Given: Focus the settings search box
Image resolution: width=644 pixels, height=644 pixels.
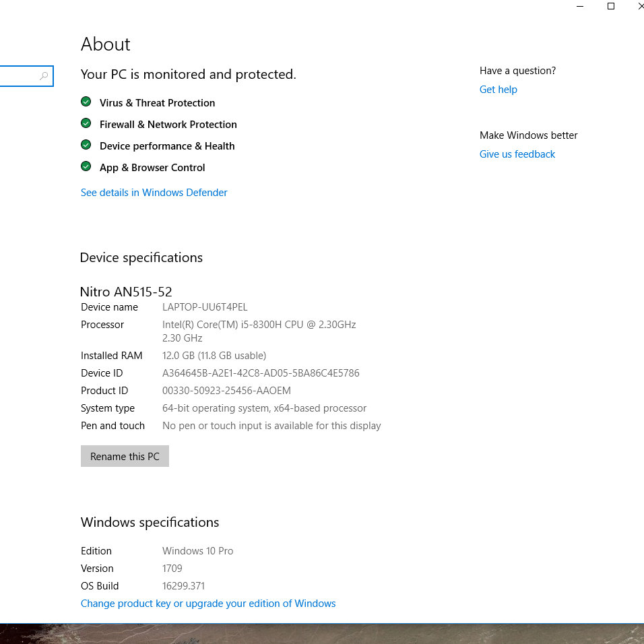Looking at the screenshot, I should tap(26, 76).
